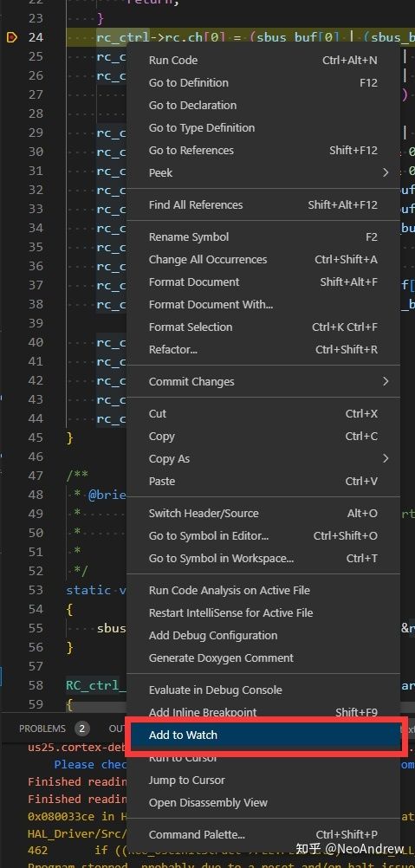Expand the Copy As submenu arrow
The height and width of the screenshot is (868, 415).
[x=386, y=458]
